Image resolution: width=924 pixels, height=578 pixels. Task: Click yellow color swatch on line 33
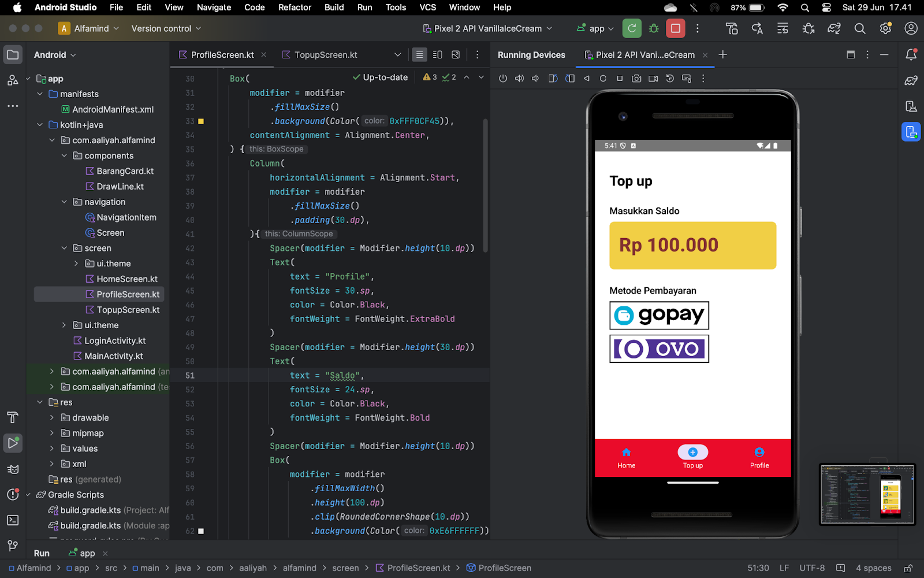pos(201,121)
